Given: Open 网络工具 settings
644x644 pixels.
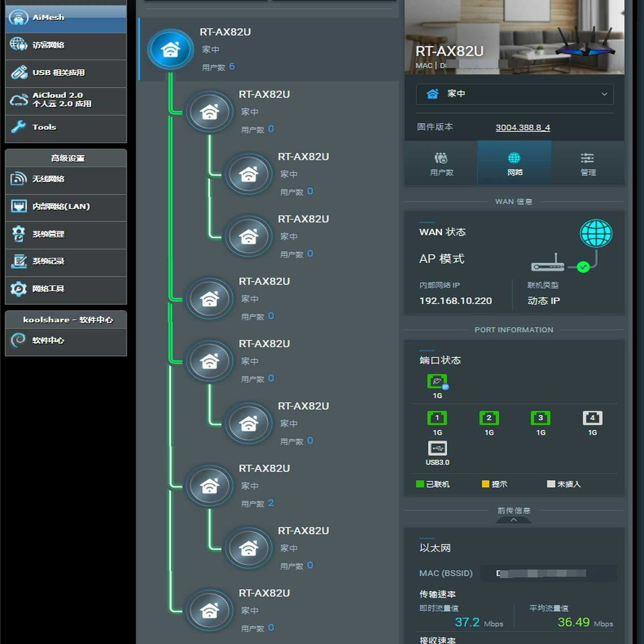Looking at the screenshot, I should click(48, 289).
